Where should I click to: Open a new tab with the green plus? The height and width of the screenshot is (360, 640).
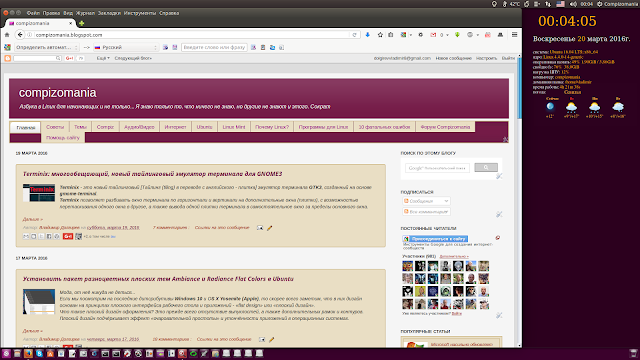82,23
